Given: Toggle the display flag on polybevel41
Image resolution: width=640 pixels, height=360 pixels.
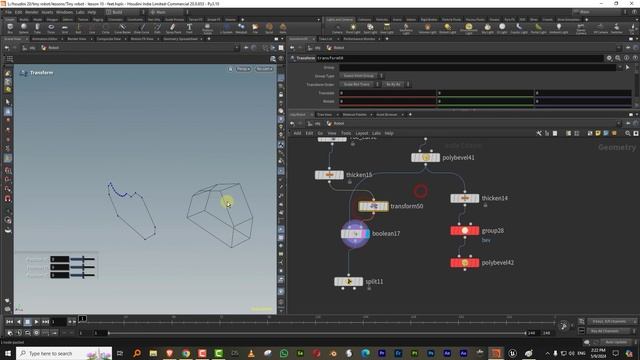Looking at the screenshot, I should point(437,158).
